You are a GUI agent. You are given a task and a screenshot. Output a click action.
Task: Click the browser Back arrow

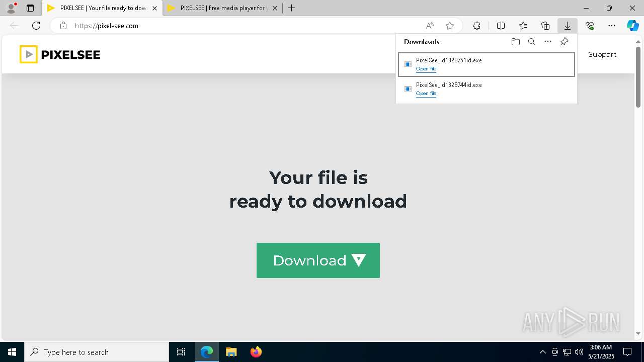coord(14,26)
